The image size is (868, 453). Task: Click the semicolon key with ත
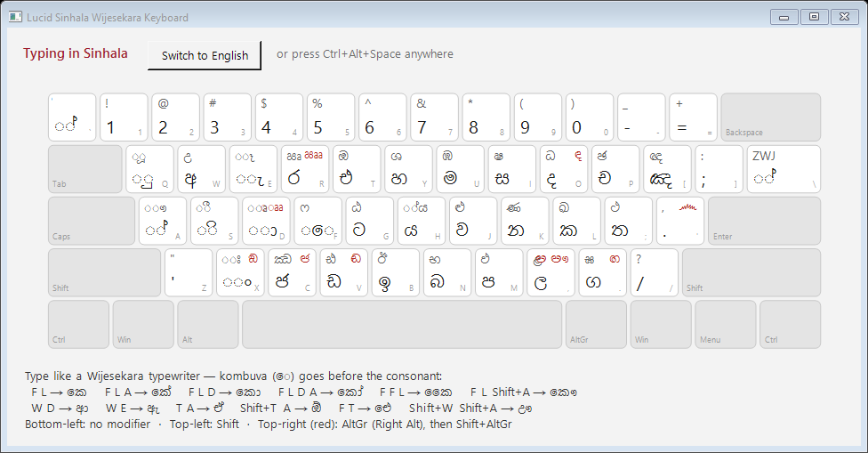(x=629, y=221)
